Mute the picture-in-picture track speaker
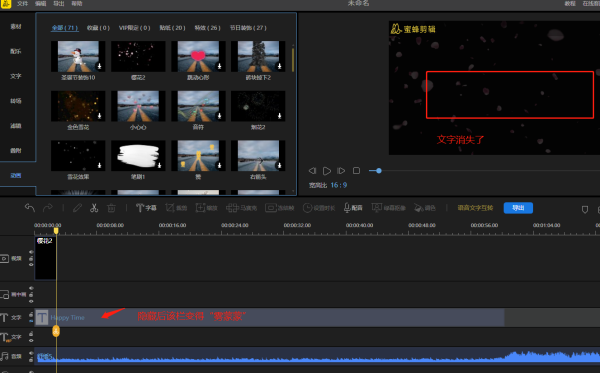The width and height of the screenshot is (600, 373). 31,288
